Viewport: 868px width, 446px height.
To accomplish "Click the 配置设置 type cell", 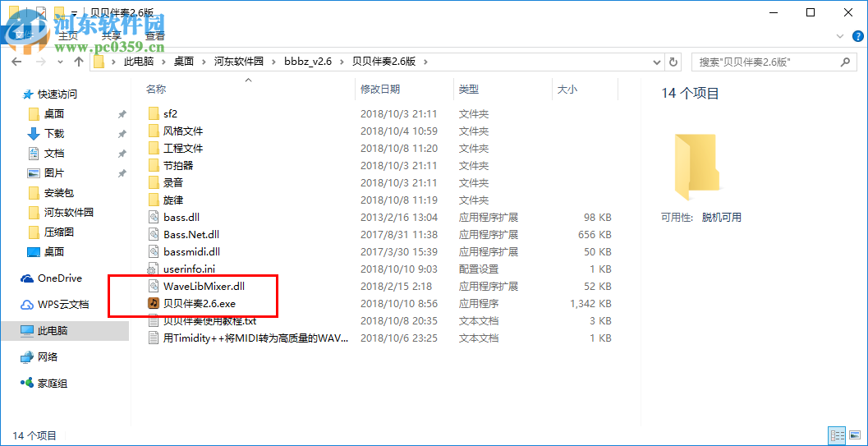I will tap(478, 269).
